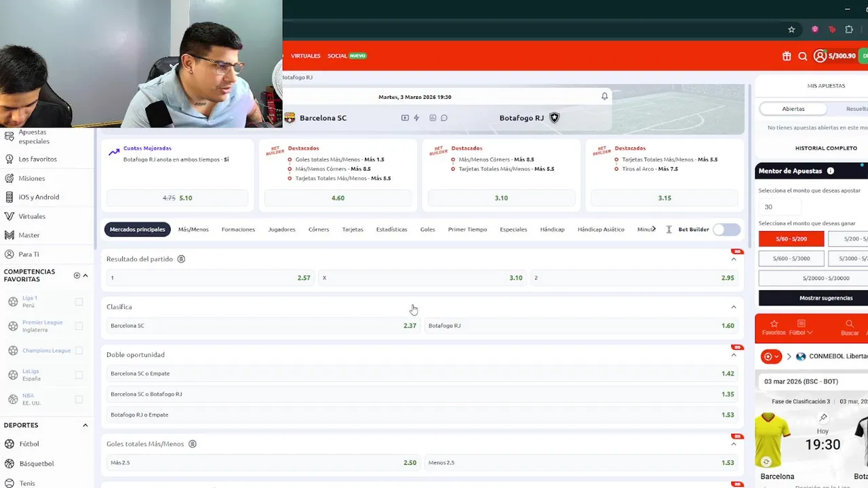
Task: Switch to the Hándicap Asiático tab
Action: click(601, 229)
